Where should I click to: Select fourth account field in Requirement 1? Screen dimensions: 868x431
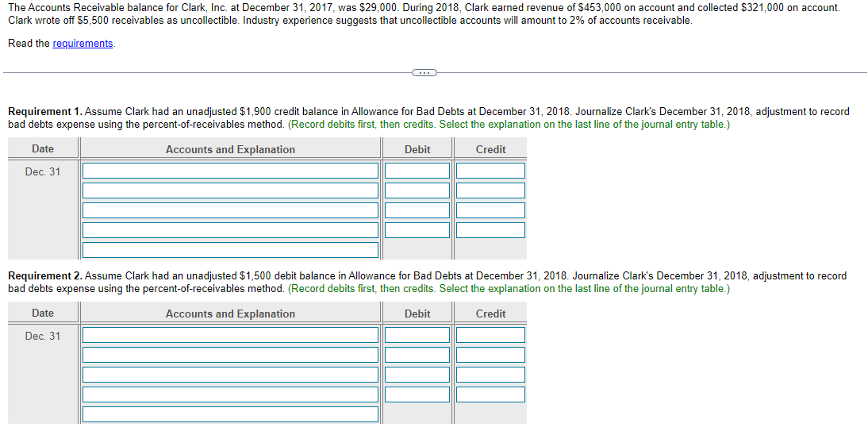[x=231, y=230]
